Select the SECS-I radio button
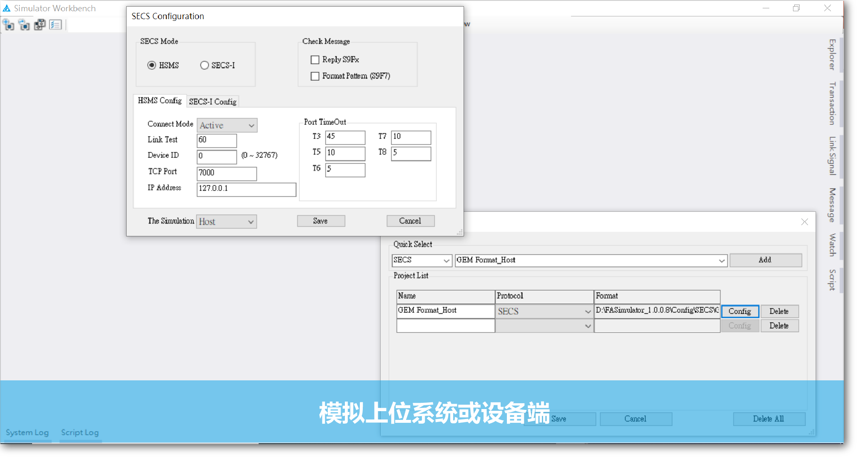The image size is (868, 459). click(x=205, y=65)
